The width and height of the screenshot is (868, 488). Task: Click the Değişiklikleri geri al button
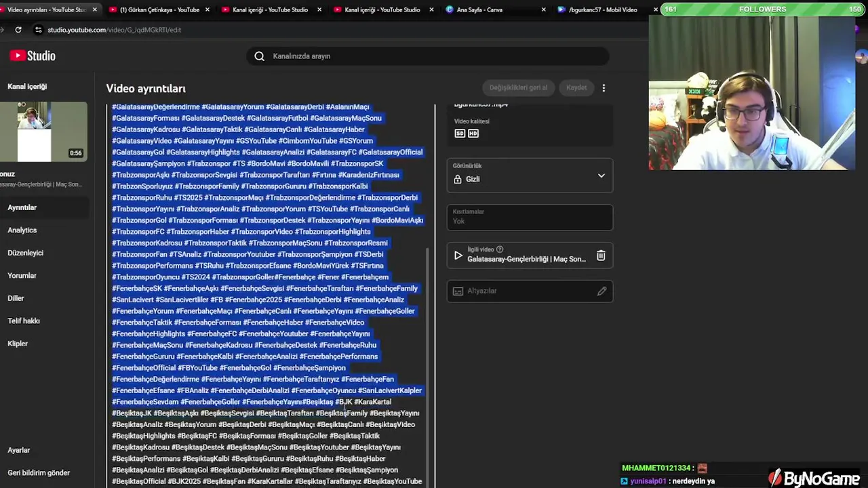point(518,87)
